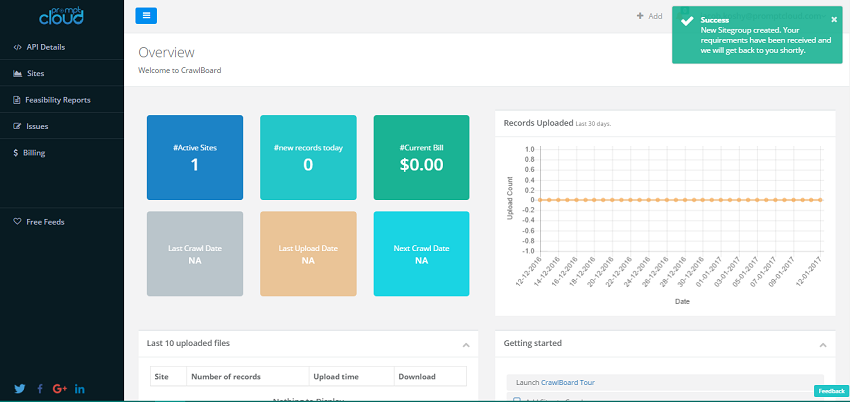Open the LinkedIn social link

click(x=80, y=388)
